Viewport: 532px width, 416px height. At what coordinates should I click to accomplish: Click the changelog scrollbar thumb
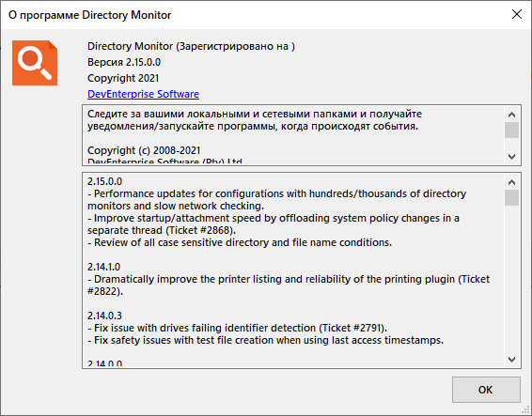pos(511,197)
